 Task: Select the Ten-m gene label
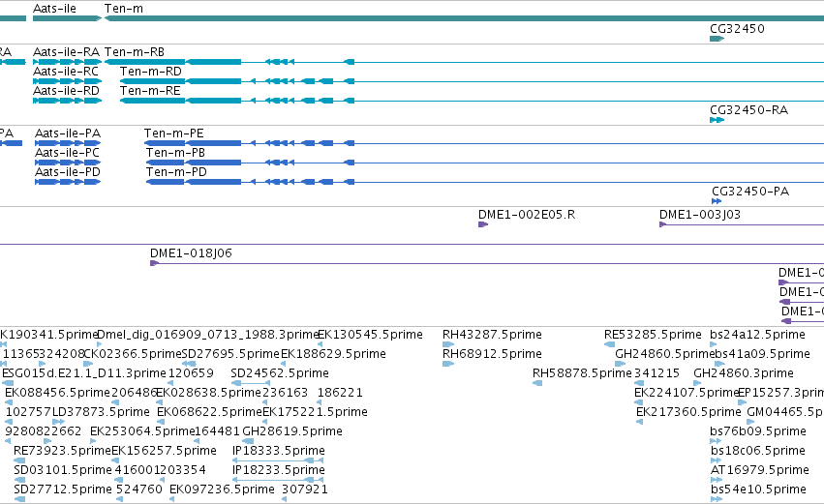pos(124,9)
